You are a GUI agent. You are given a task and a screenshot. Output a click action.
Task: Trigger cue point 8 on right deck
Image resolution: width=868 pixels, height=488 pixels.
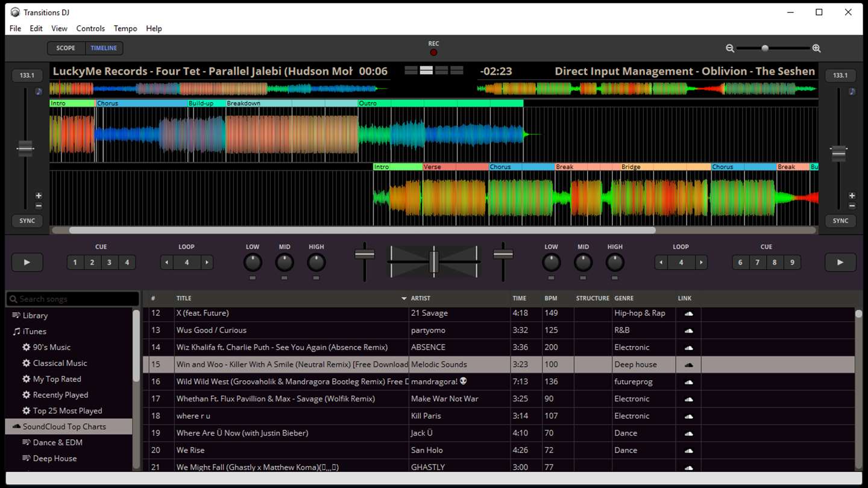point(775,262)
